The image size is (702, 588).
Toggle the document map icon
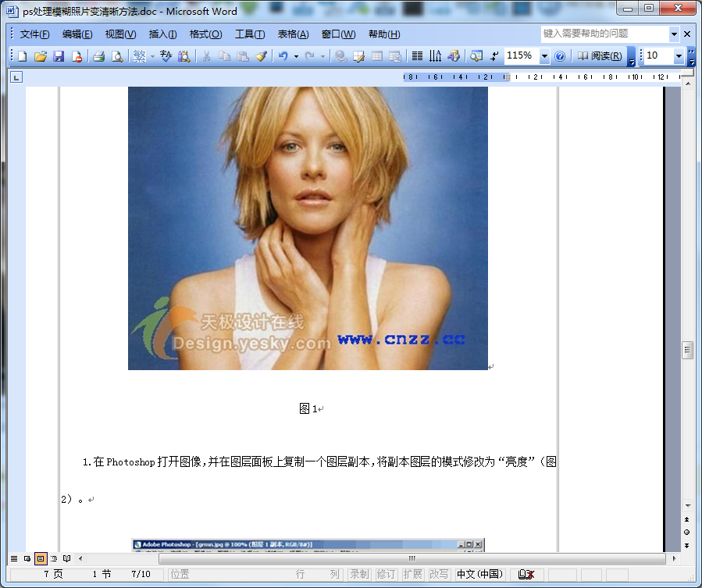pyautogui.click(x=476, y=56)
